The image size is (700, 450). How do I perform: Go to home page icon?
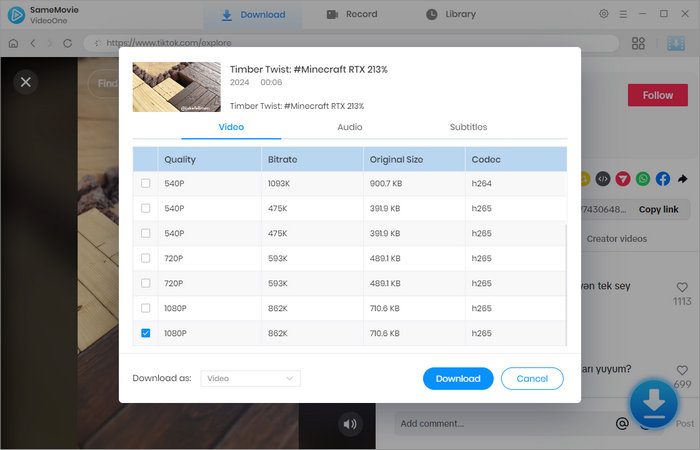[13, 43]
